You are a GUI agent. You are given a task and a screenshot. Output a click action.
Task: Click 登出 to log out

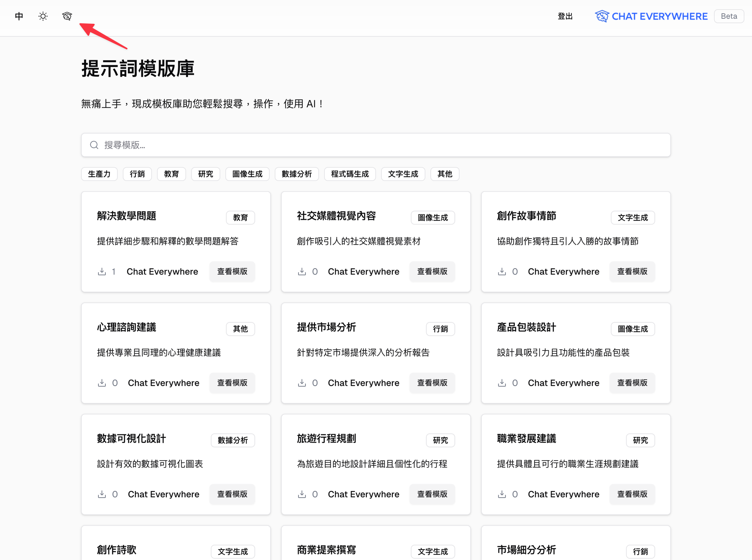[x=565, y=16]
